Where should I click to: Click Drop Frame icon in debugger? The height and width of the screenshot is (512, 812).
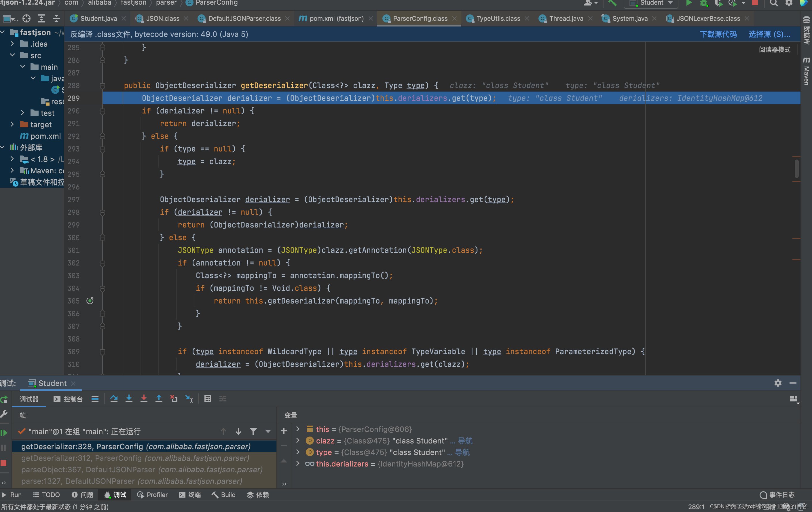pyautogui.click(x=174, y=399)
